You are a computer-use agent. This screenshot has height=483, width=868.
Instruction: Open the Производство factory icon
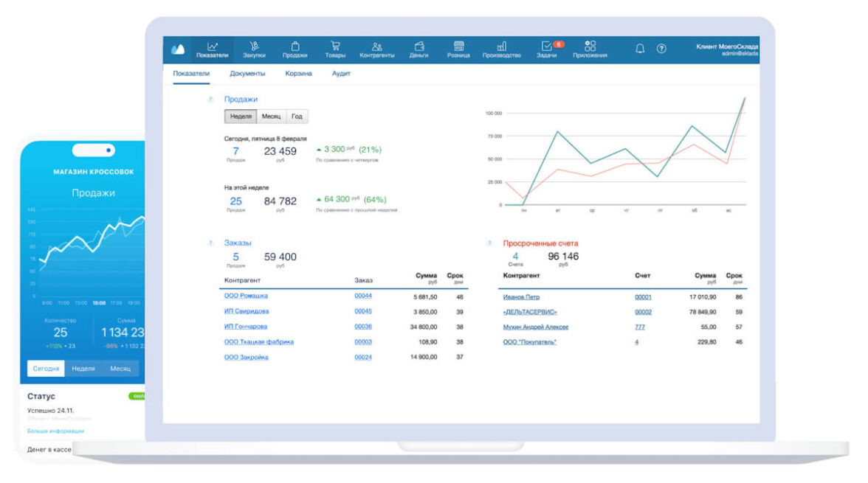(x=501, y=47)
